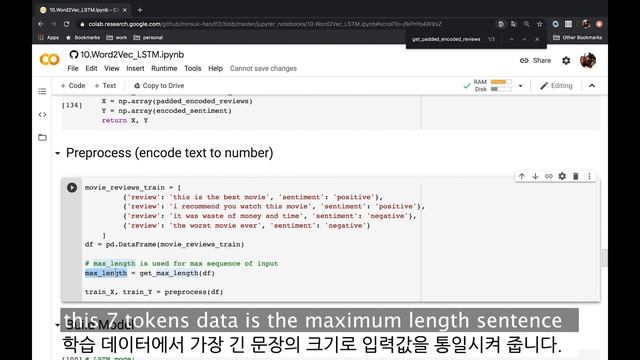The image size is (640, 360).
Task: Open the work bookmarks folder
Action: (x=117, y=38)
